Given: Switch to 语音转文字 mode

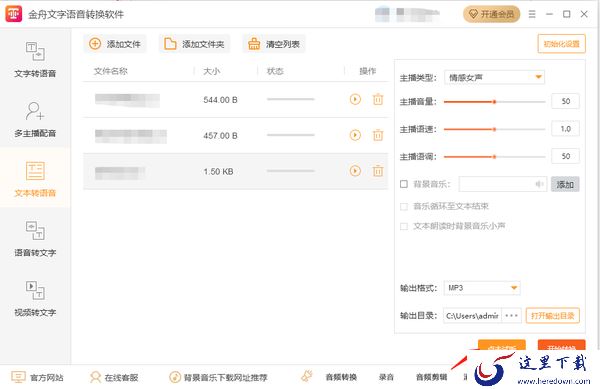Looking at the screenshot, I should coord(35,238).
